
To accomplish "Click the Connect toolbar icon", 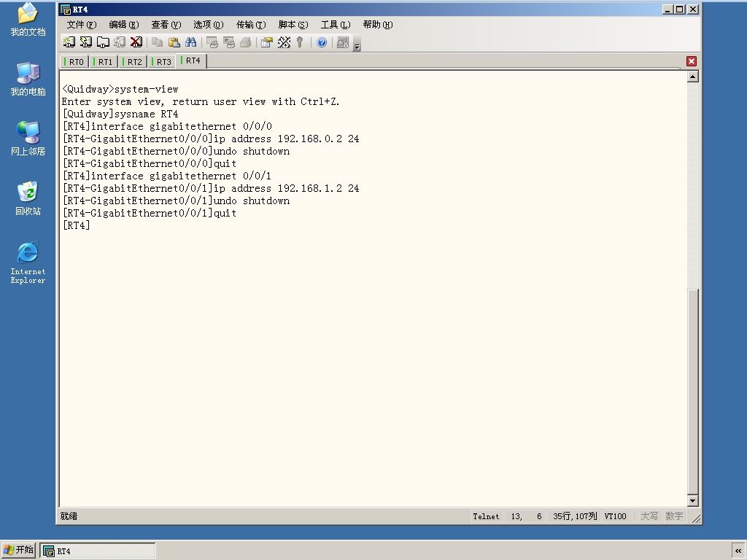I will [x=69, y=42].
